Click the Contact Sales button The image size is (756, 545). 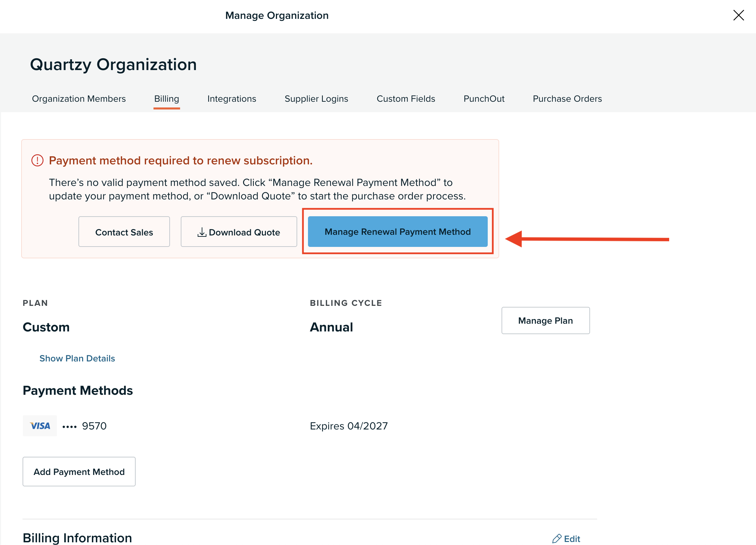pos(124,232)
